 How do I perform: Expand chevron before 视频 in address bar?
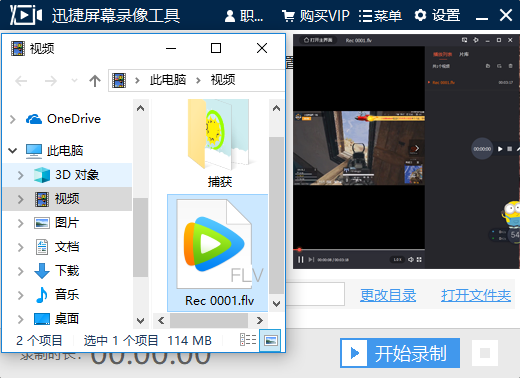click(x=198, y=80)
